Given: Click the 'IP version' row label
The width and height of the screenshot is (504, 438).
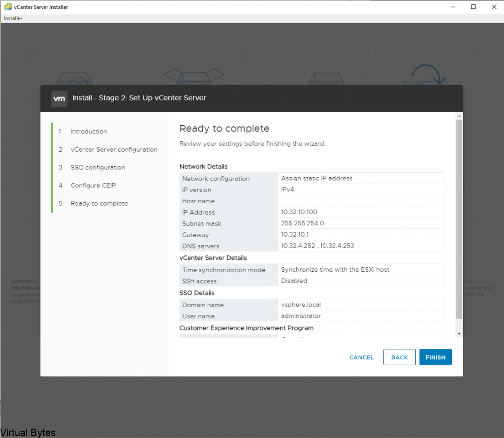Looking at the screenshot, I should tap(196, 189).
